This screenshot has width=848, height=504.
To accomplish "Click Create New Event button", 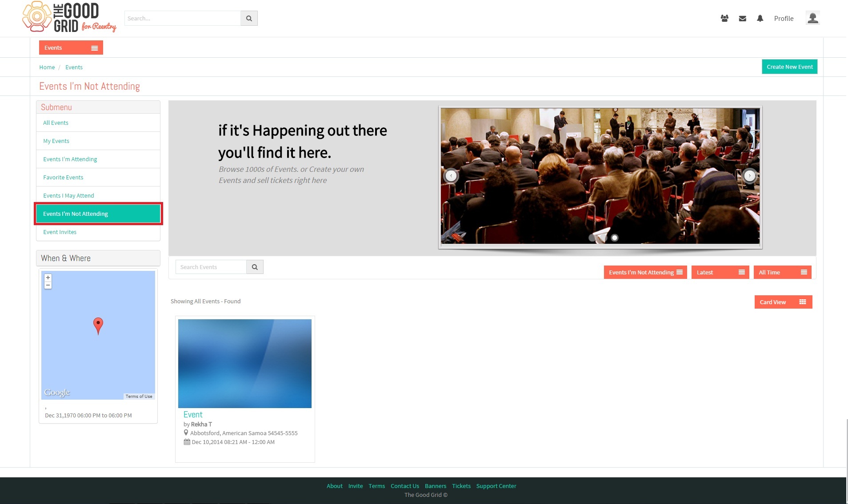I will tap(790, 67).
